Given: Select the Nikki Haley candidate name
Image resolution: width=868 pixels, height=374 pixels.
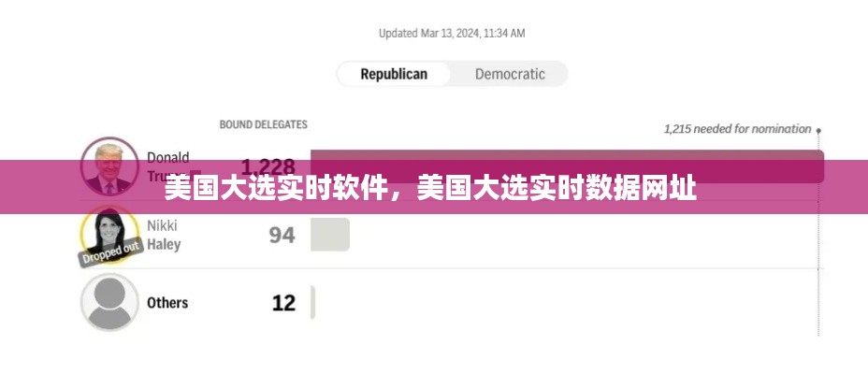Looking at the screenshot, I should pos(164,235).
